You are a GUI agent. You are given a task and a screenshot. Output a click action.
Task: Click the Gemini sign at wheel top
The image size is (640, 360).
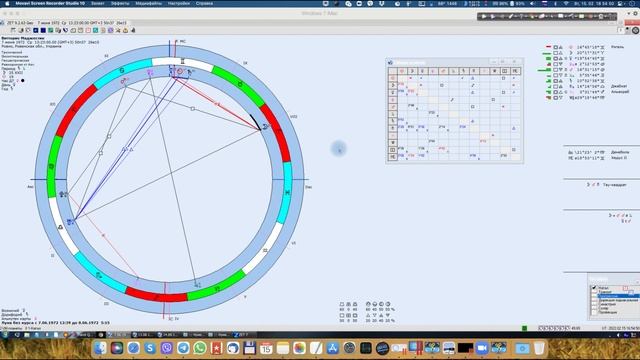tap(182, 61)
